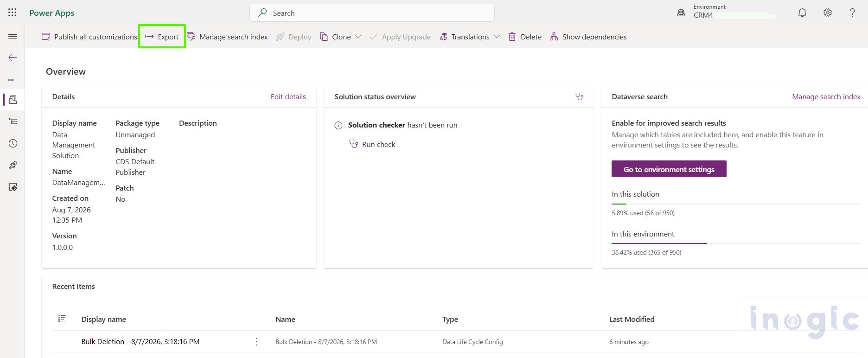Click the column options icon in Recent Items
The width and height of the screenshot is (868, 358).
62,319
